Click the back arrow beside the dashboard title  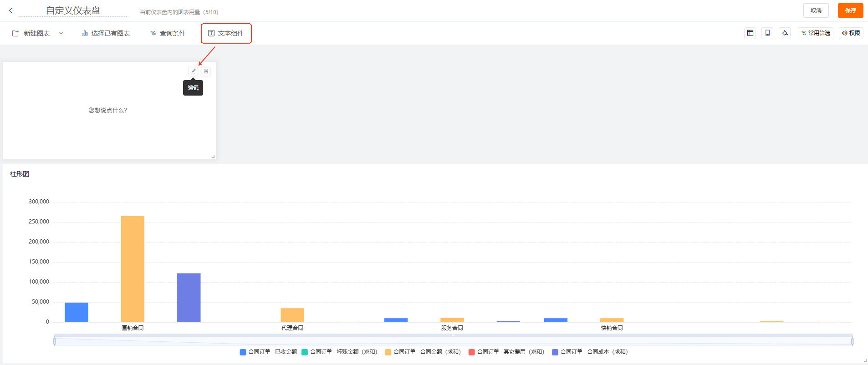click(11, 10)
